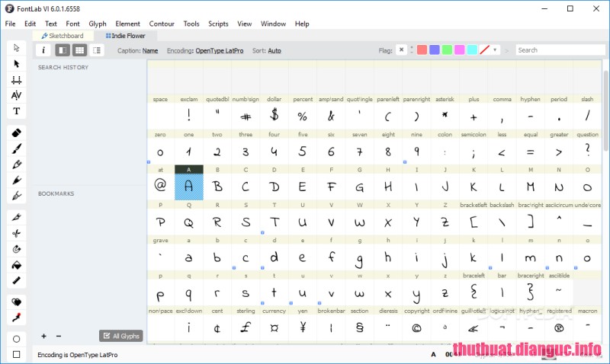
Task: Apply the green flag color
Action: [x=447, y=49]
